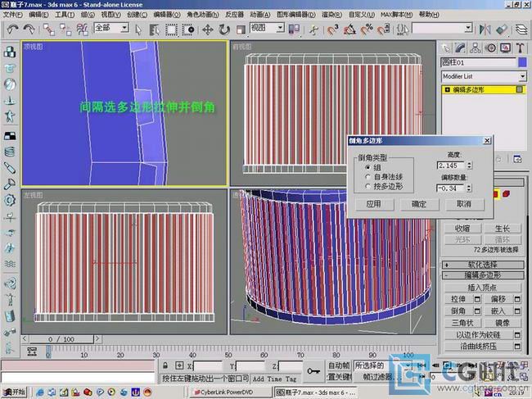The image size is (532, 399).
Task: Click the Rectangular Selection Region tool
Action: 171,29
